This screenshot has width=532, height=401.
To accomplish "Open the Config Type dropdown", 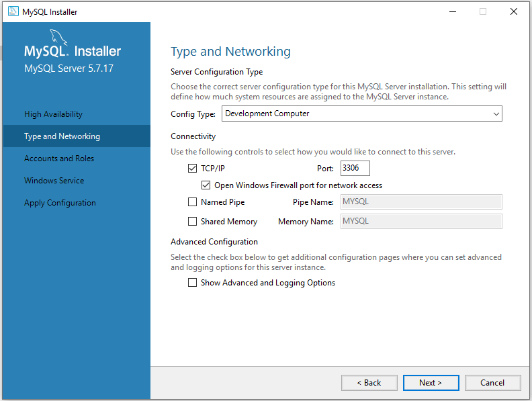I will click(x=361, y=114).
